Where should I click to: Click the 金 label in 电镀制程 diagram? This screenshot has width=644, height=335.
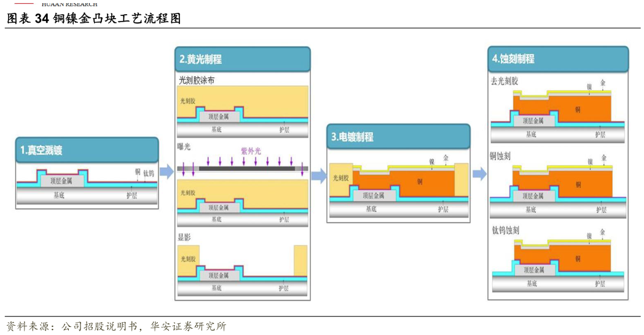(446, 158)
